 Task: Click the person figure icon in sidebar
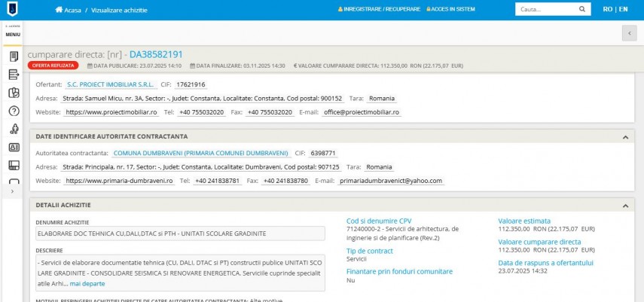pos(14,129)
